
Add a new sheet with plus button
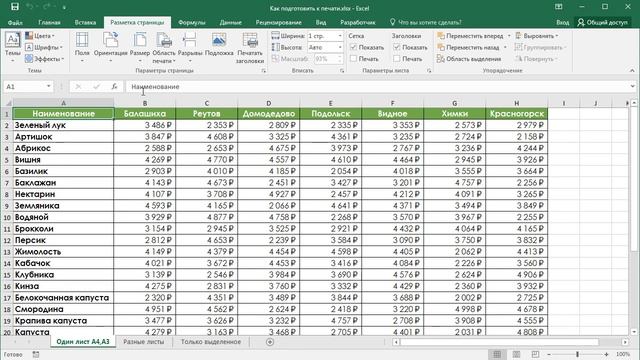point(270,342)
